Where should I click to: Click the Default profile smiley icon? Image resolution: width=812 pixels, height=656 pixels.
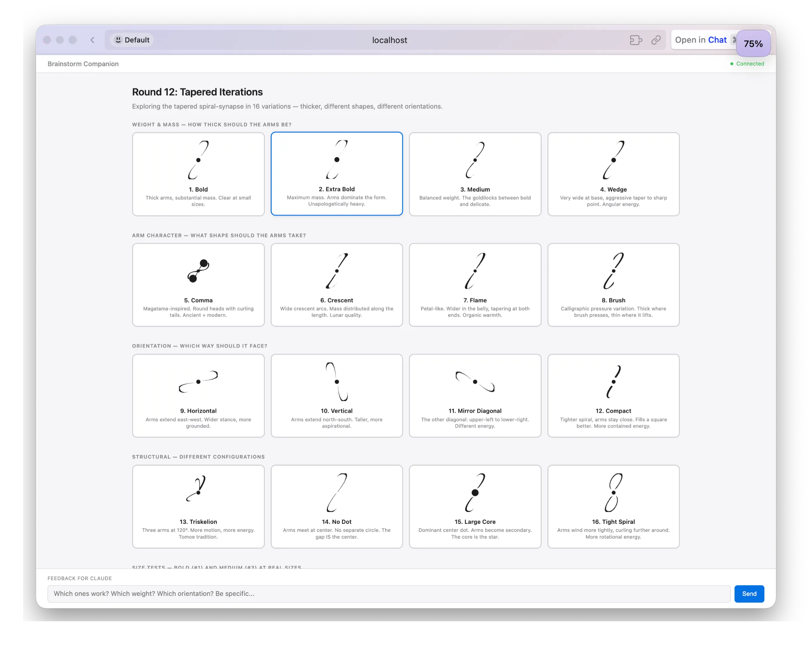coord(118,40)
